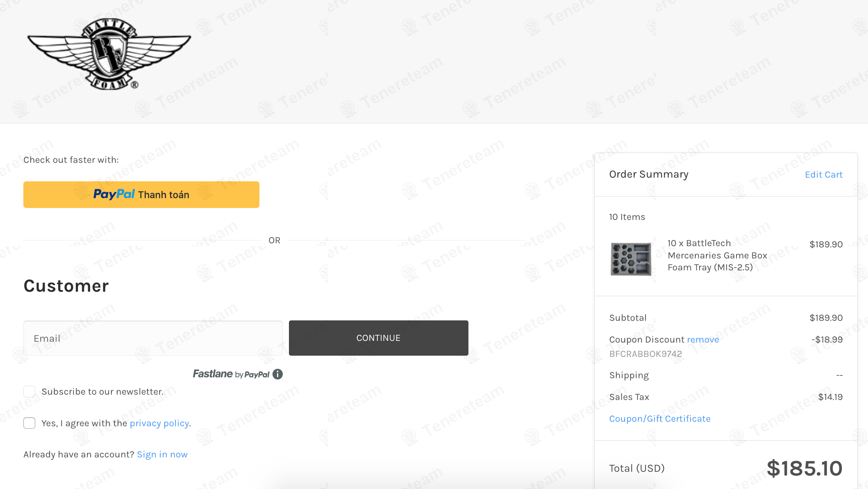Click the 10 Items label
Viewport: 868px width, 489px height.
point(627,217)
